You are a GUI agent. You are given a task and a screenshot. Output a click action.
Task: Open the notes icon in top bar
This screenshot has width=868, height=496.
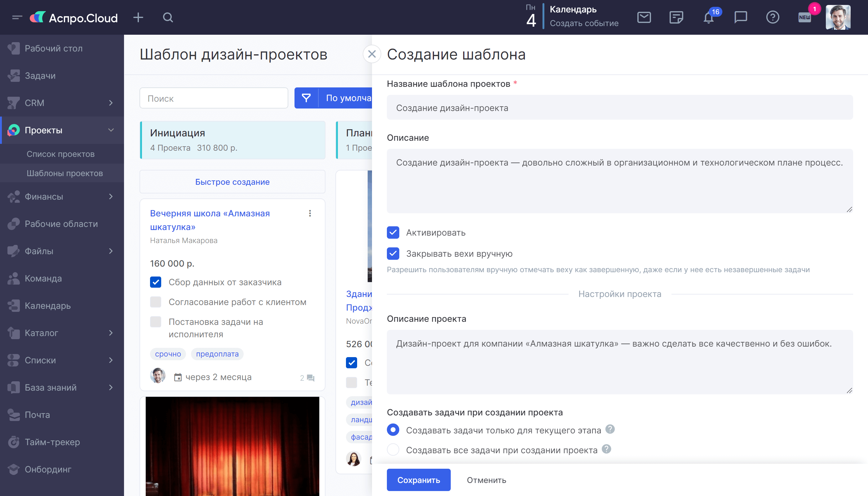676,17
